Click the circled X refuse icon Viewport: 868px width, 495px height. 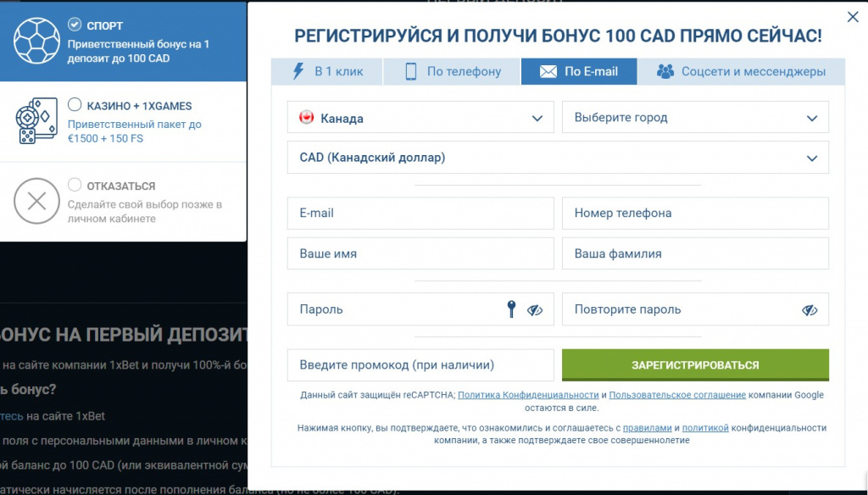(x=36, y=201)
